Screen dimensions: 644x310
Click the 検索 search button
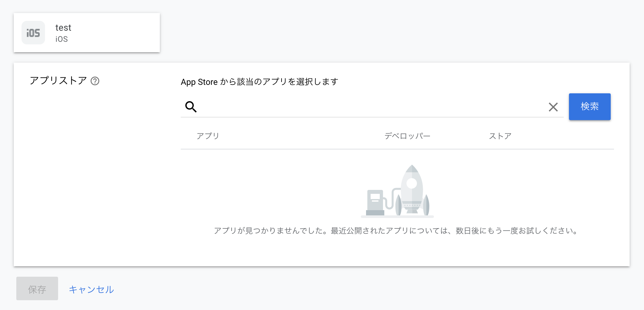coord(590,107)
